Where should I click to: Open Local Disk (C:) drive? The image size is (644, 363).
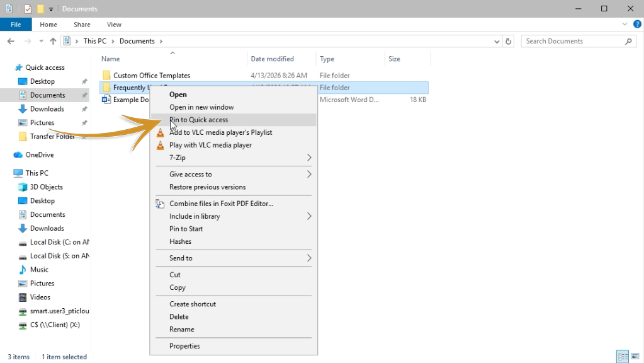(59, 242)
